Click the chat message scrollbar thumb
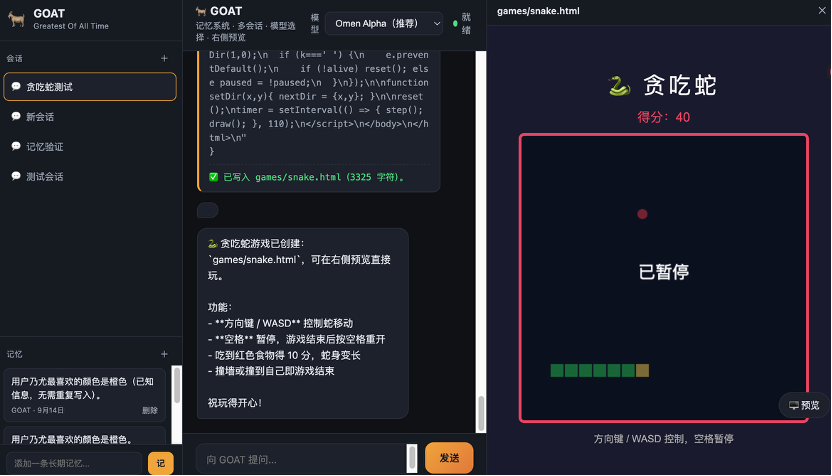Screen dimensions: 832x476 pyautogui.click(x=481, y=413)
